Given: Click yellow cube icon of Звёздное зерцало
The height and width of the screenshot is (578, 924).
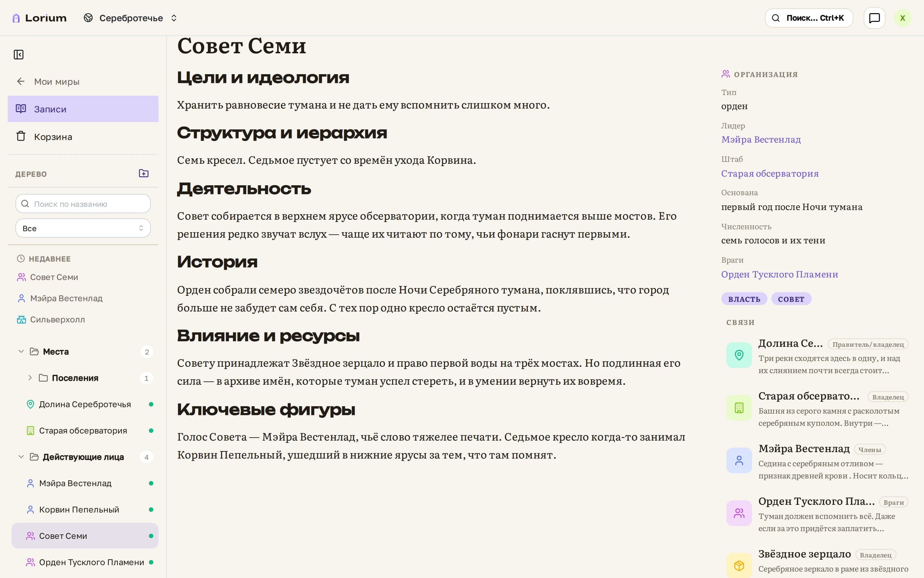Looking at the screenshot, I should 739,565.
